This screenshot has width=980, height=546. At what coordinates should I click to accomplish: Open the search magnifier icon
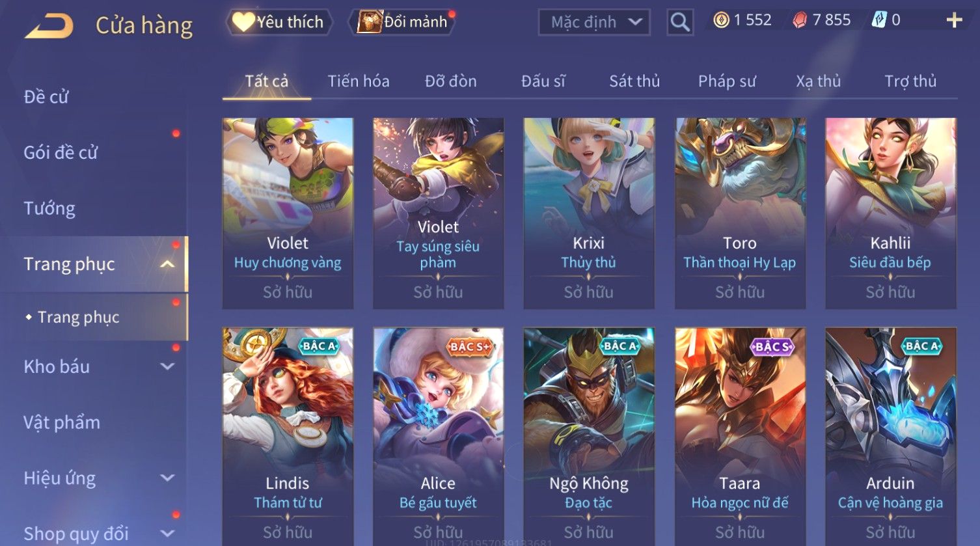(680, 22)
